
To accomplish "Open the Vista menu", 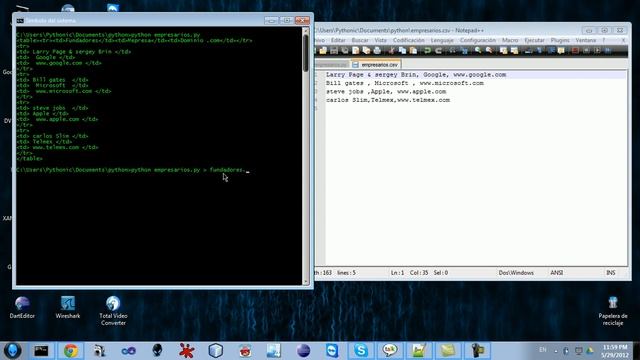I will 380,40.
